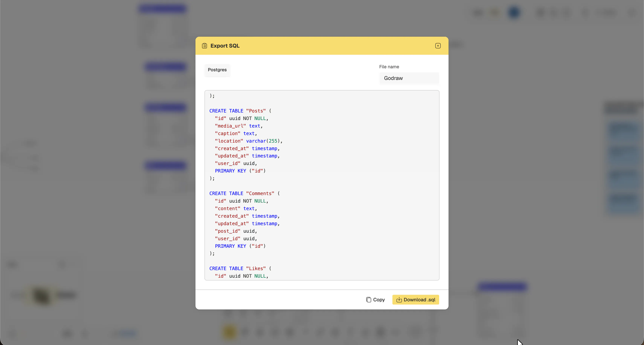
Task: Click the Export SQL title text
Action: pyautogui.click(x=225, y=46)
